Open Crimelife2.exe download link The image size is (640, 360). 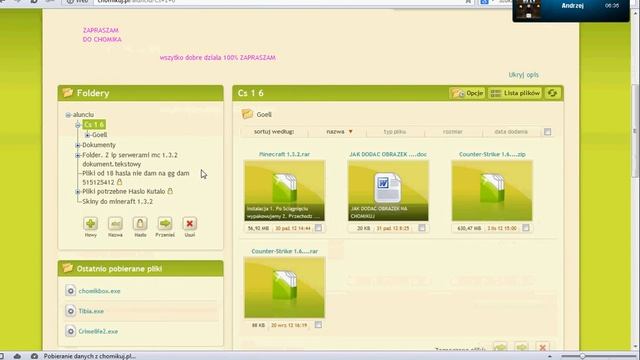(x=98, y=331)
